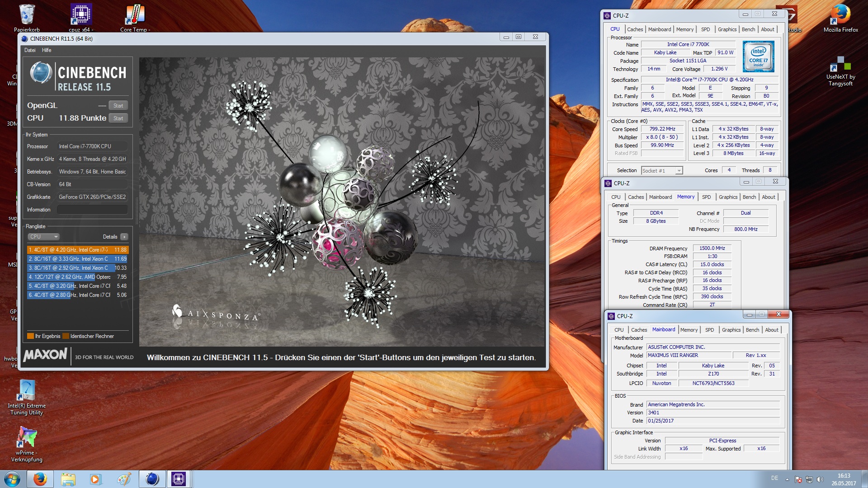Click the orange Ihr Ergebnis legend swatch

pyautogui.click(x=30, y=336)
